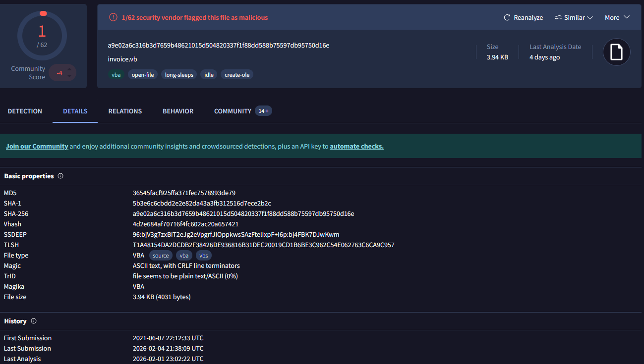Expand the Similar dropdown menu
The image size is (644, 364).
574,18
